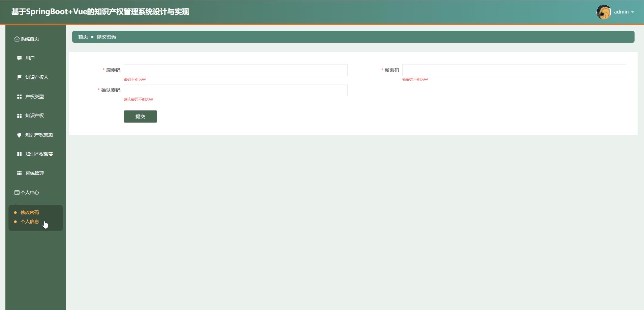Click the grid icon beside 产权类型

click(x=19, y=97)
